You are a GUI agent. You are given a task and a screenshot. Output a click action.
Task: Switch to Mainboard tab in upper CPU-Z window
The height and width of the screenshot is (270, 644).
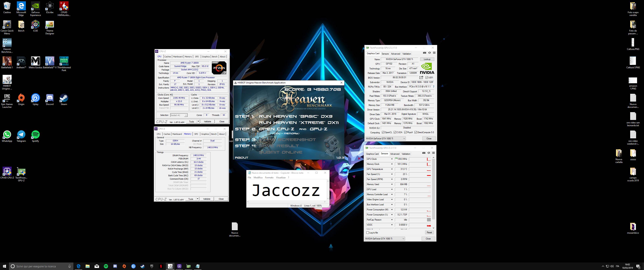pyautogui.click(x=178, y=57)
